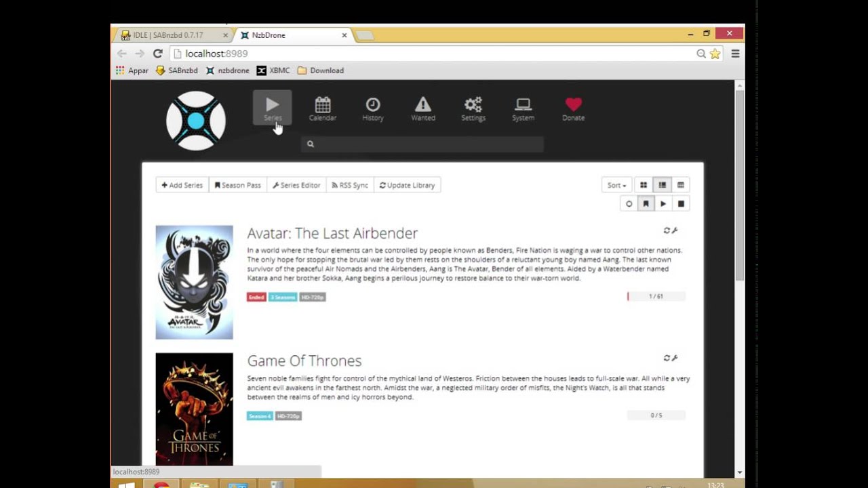Open the XBMC bookmark
This screenshot has width=868, height=488.
pyautogui.click(x=273, y=70)
